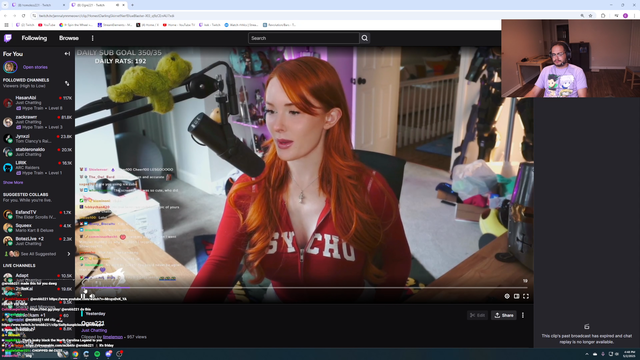640x360 pixels.
Task: Seek on the clip progress bar
Action: (x=304, y=288)
